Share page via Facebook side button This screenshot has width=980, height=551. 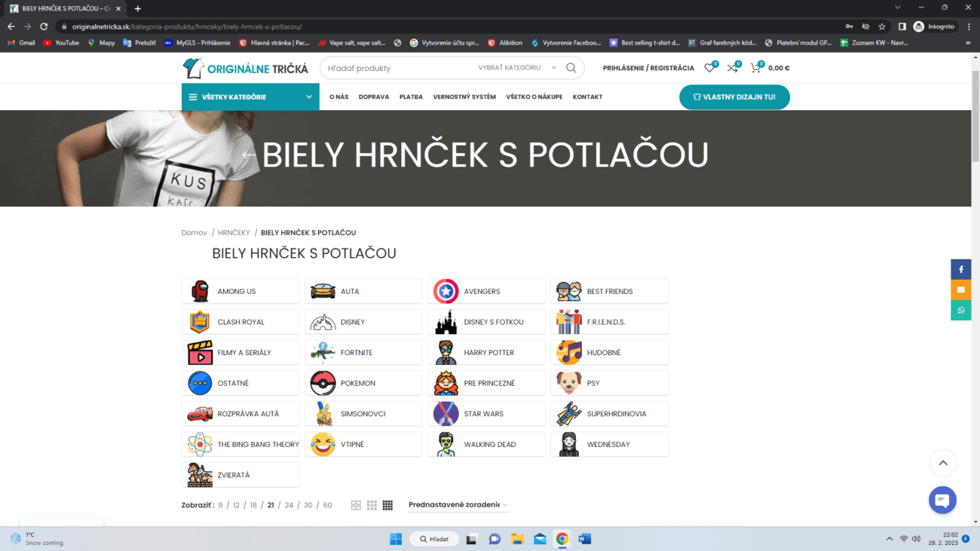tap(961, 269)
